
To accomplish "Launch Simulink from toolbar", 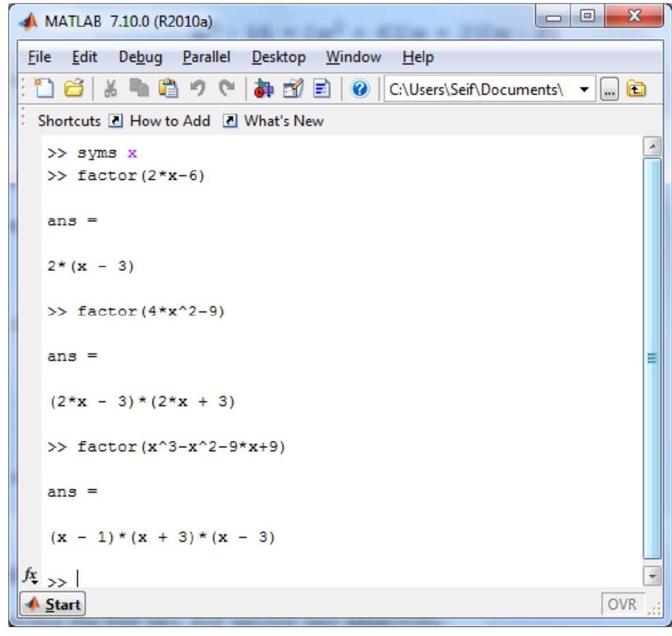I will (x=263, y=89).
